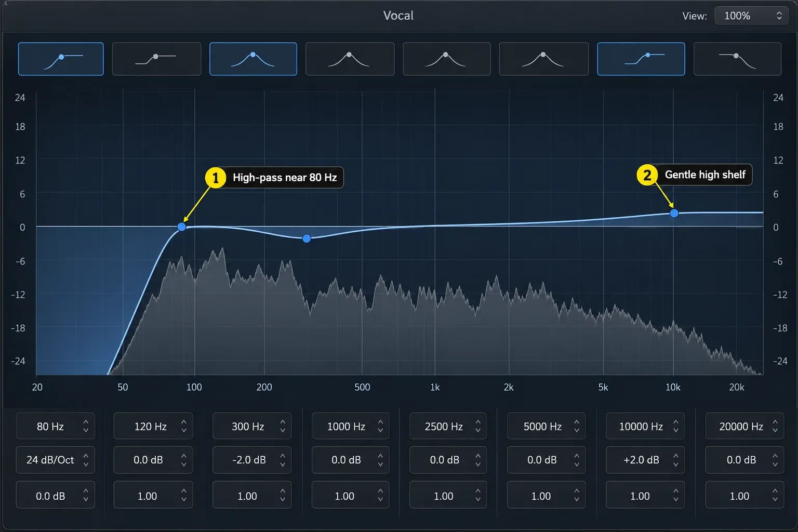The width and height of the screenshot is (798, 532).
Task: Open the View 100% dropdown
Action: (x=751, y=16)
